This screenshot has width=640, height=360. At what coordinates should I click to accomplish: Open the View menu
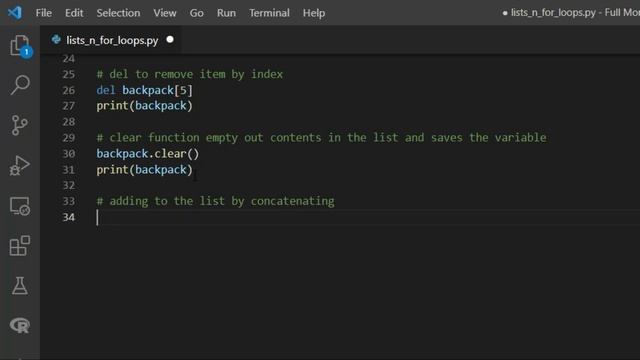point(165,13)
